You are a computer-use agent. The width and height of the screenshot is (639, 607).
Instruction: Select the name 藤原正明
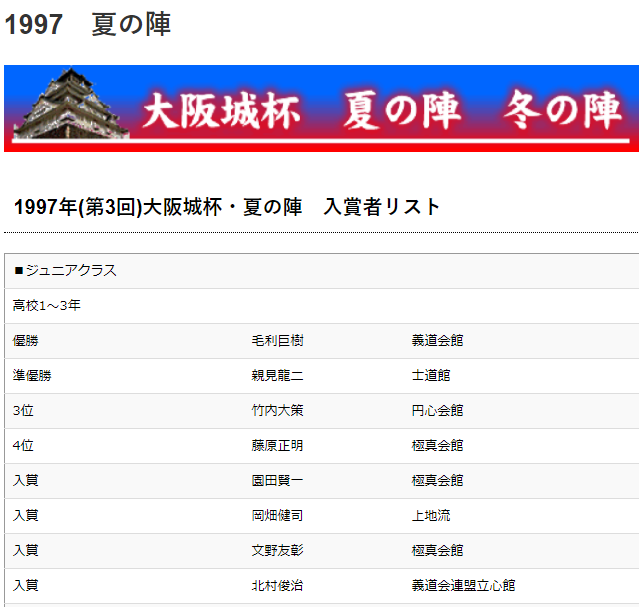(277, 446)
